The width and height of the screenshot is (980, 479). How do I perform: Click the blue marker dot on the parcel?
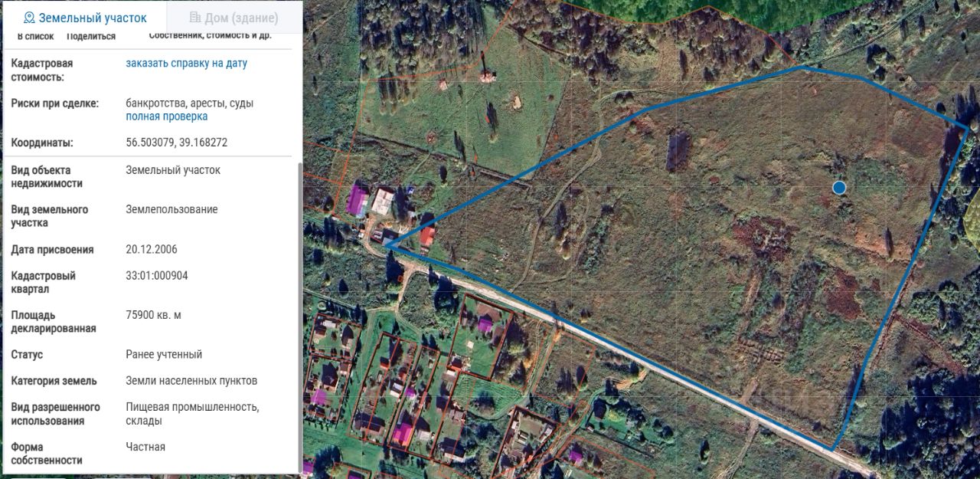[x=839, y=187]
